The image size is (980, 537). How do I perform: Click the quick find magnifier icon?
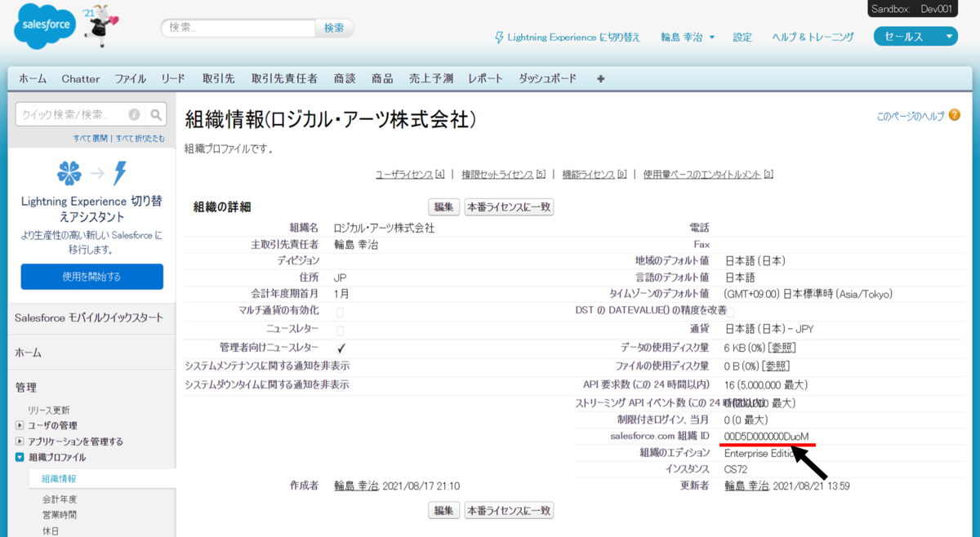coord(156,115)
